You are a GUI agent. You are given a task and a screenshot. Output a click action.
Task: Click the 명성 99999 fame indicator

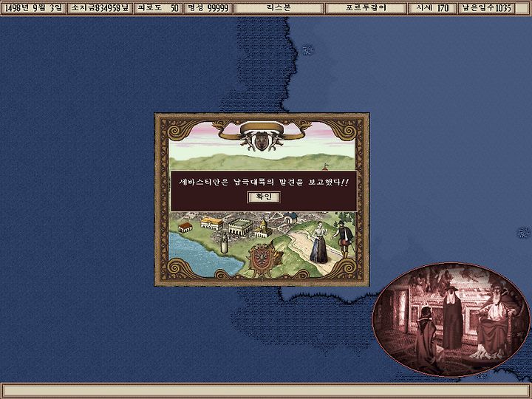[x=208, y=8]
